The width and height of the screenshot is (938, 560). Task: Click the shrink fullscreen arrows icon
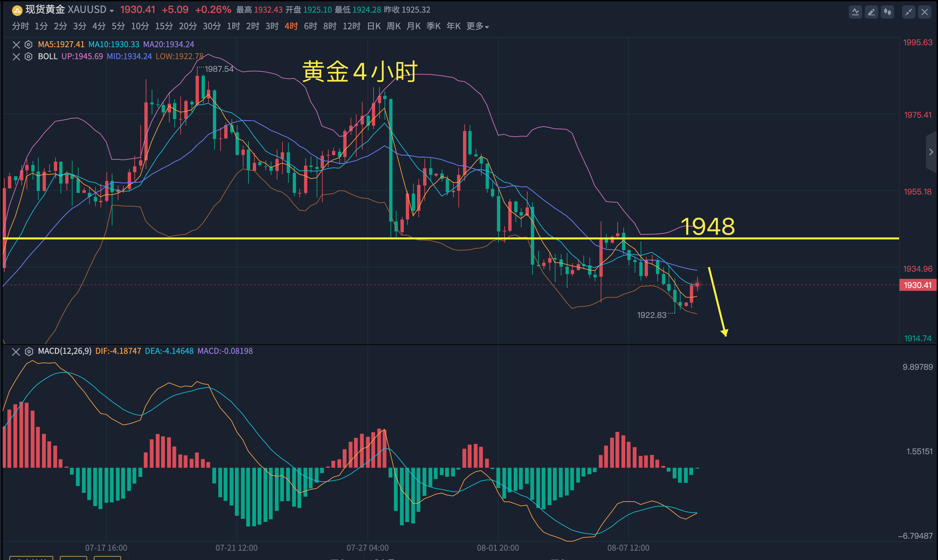[908, 12]
